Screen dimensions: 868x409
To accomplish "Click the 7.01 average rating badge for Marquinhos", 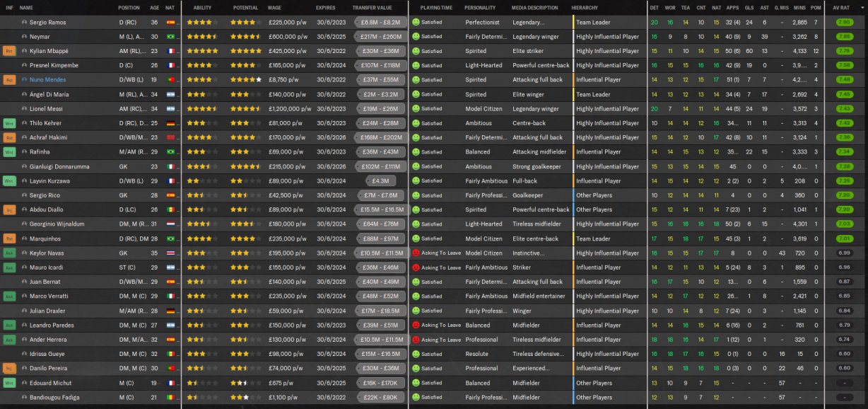I will point(844,238).
